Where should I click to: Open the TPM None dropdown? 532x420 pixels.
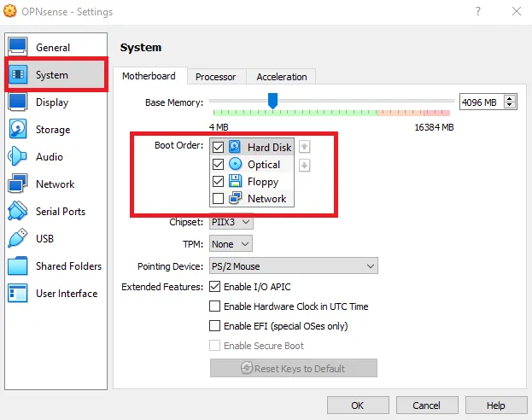pyautogui.click(x=231, y=243)
